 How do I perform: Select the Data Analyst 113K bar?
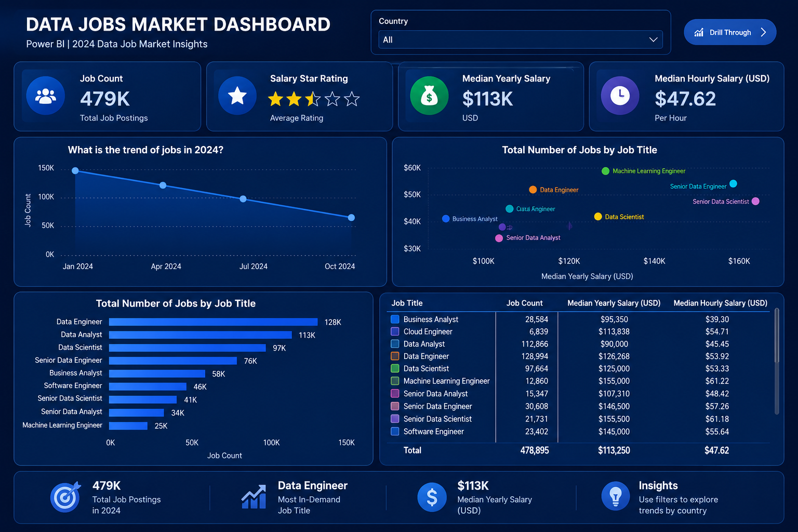tap(201, 335)
